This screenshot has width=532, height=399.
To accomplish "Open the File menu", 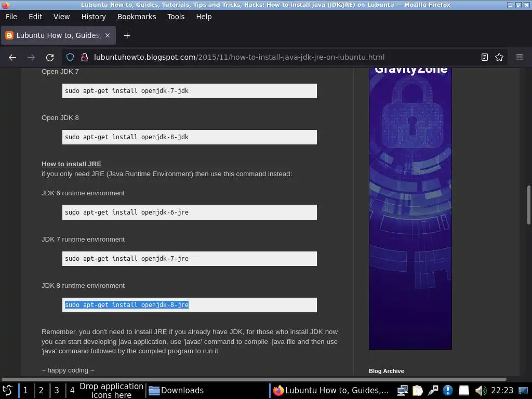I will pos(11,17).
